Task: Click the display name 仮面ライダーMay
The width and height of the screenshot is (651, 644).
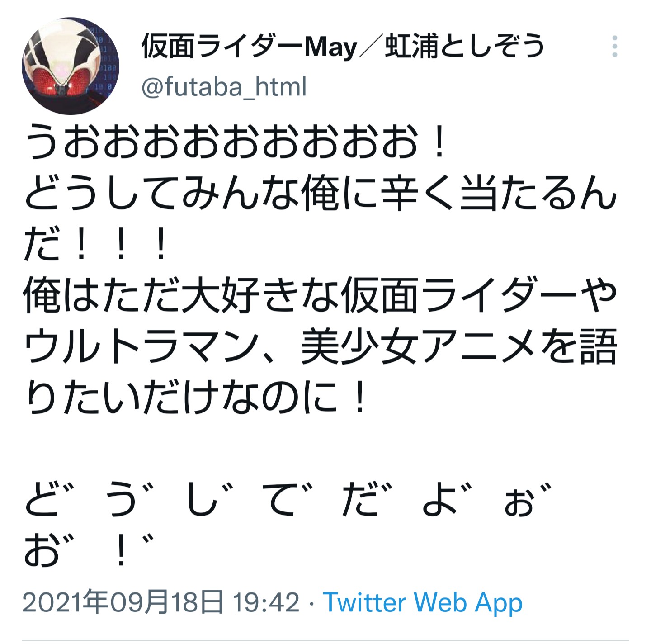Action: point(249,46)
